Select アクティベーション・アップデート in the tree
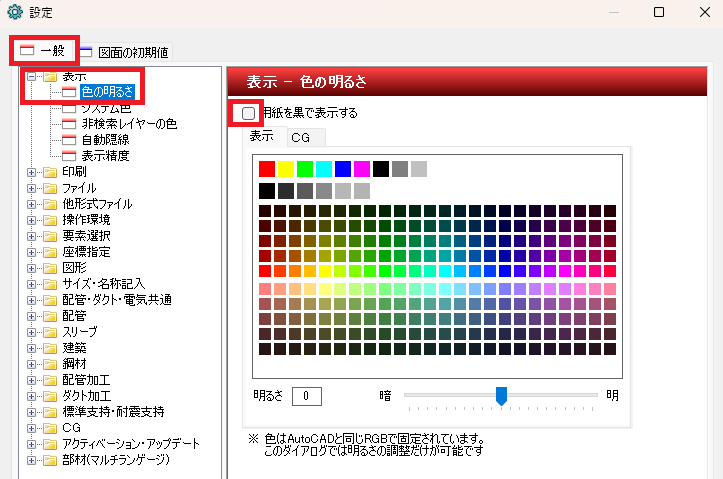Viewport: 723px width, 479px height. (x=131, y=443)
